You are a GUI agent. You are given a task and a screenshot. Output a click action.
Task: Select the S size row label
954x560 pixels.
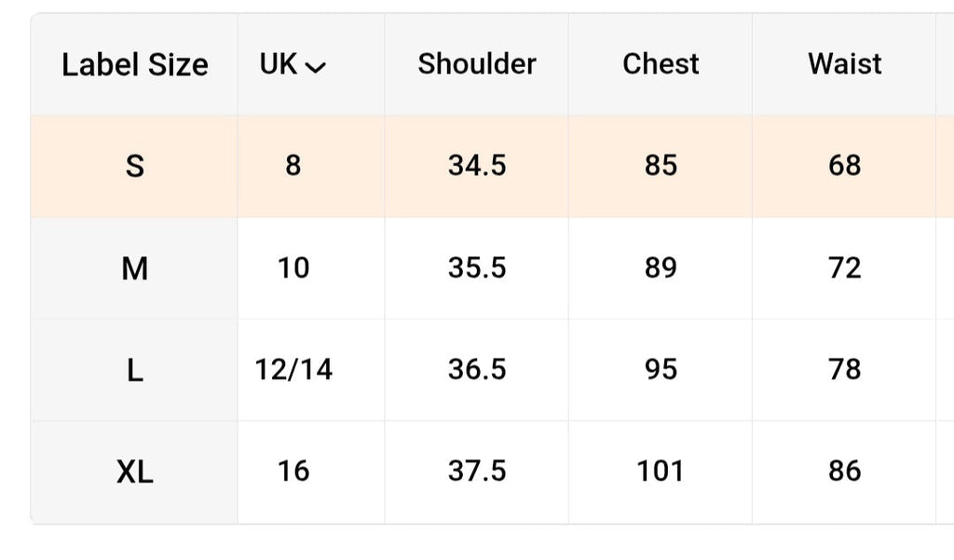pyautogui.click(x=134, y=166)
